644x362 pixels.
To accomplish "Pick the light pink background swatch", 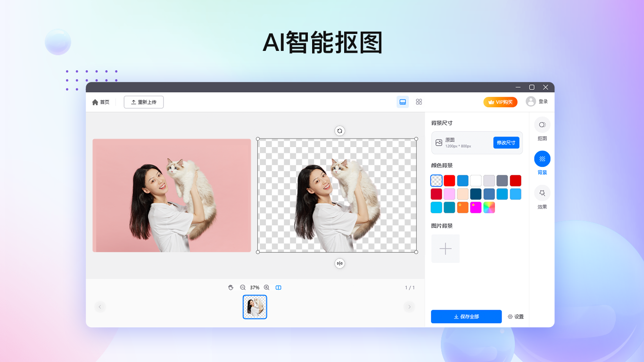I will [x=450, y=194].
